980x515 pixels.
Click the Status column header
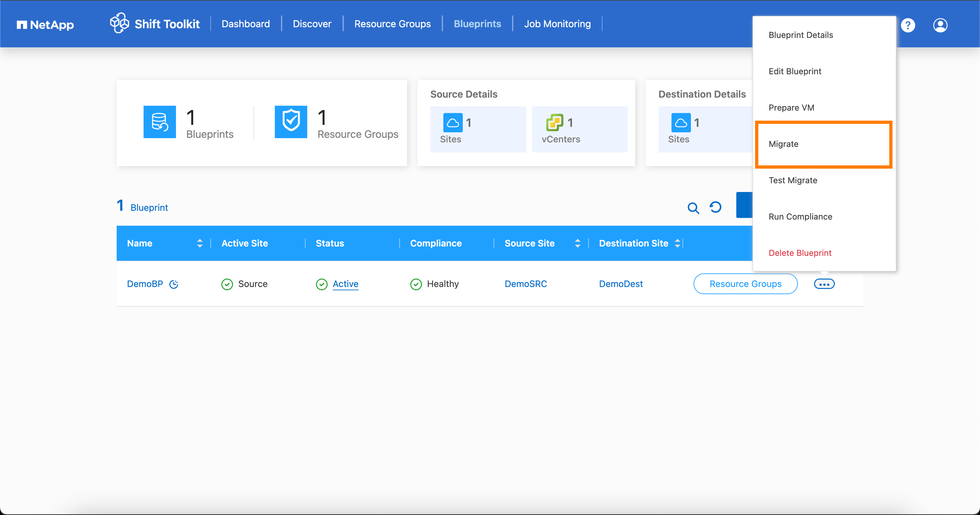pyautogui.click(x=330, y=243)
